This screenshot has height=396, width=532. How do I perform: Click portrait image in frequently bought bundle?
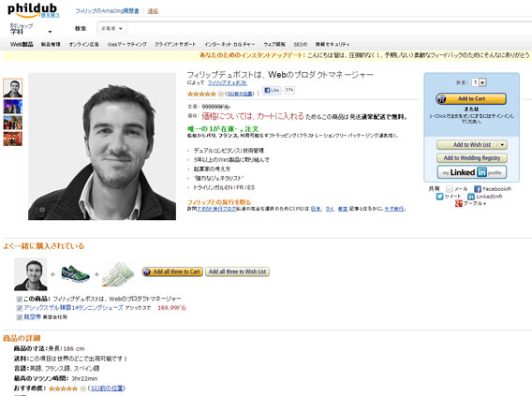(x=31, y=274)
